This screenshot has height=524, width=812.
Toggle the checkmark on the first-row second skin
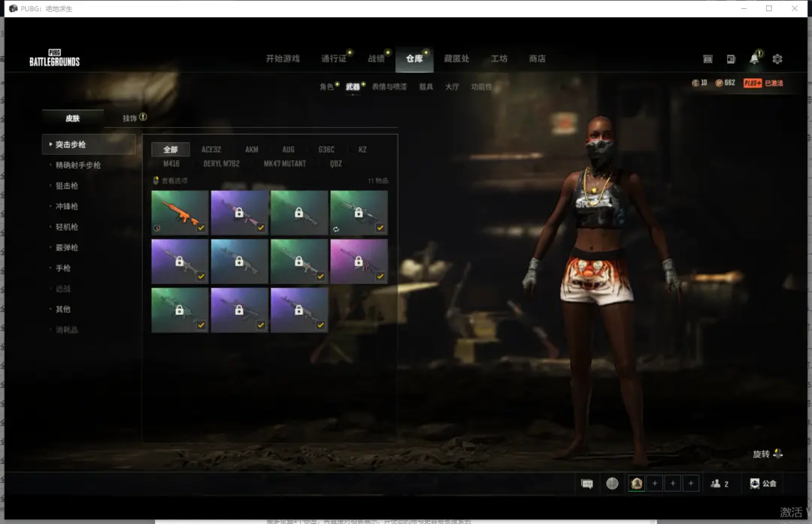coord(260,228)
